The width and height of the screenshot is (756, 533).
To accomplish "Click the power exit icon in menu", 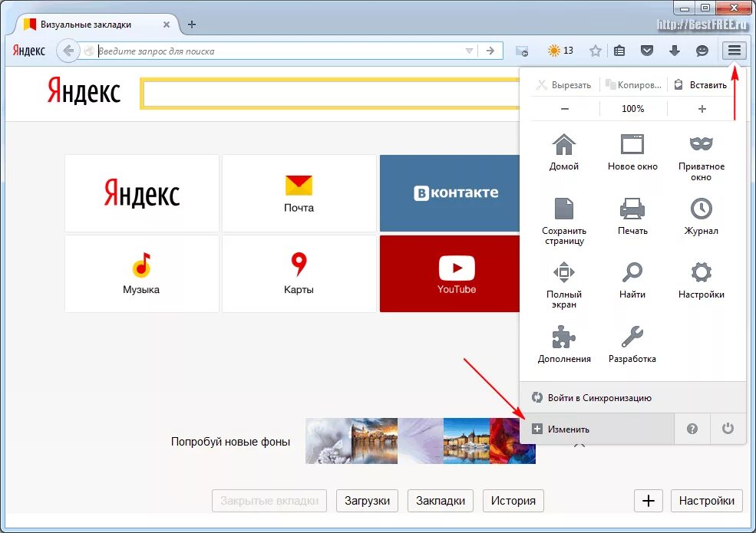I will 728,429.
